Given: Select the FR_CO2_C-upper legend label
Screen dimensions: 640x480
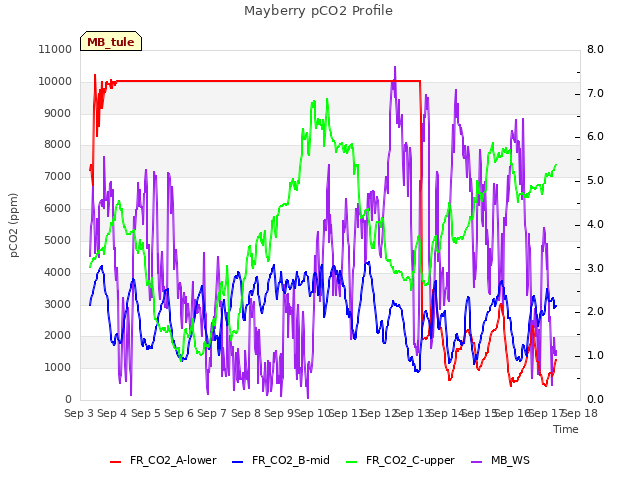Looking at the screenshot, I should point(410,460).
